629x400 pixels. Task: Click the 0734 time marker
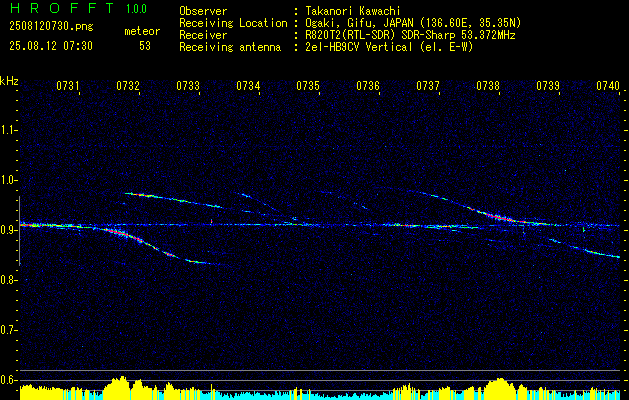[248, 85]
